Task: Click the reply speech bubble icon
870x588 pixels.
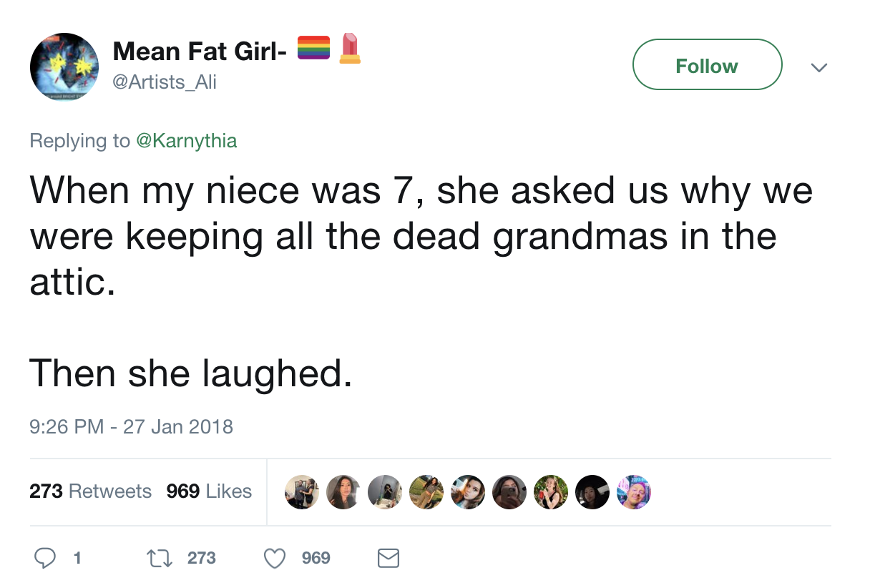Action: click(45, 558)
